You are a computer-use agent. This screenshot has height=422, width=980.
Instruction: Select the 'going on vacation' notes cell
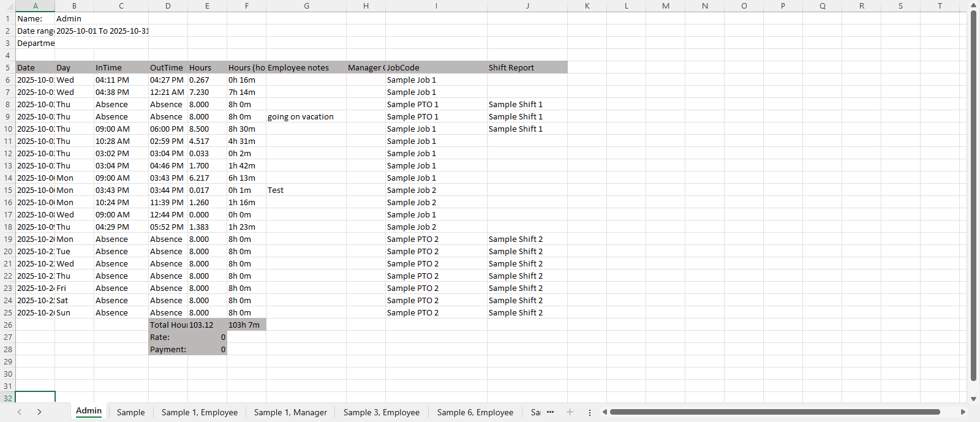tap(306, 116)
